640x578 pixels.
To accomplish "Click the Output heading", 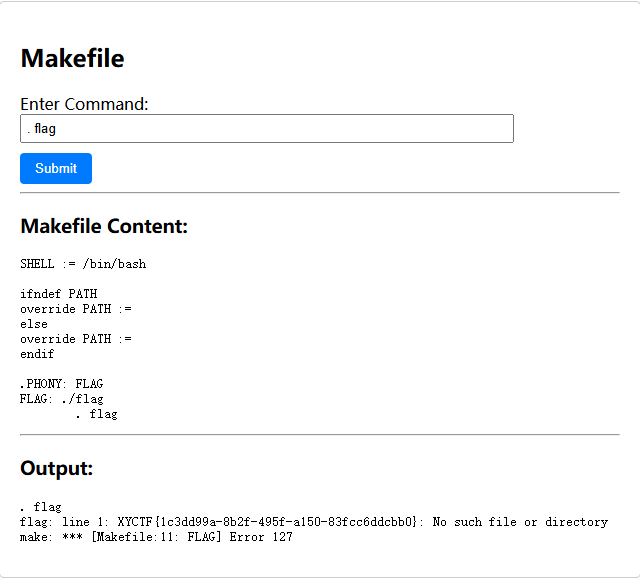I will (x=56, y=468).
